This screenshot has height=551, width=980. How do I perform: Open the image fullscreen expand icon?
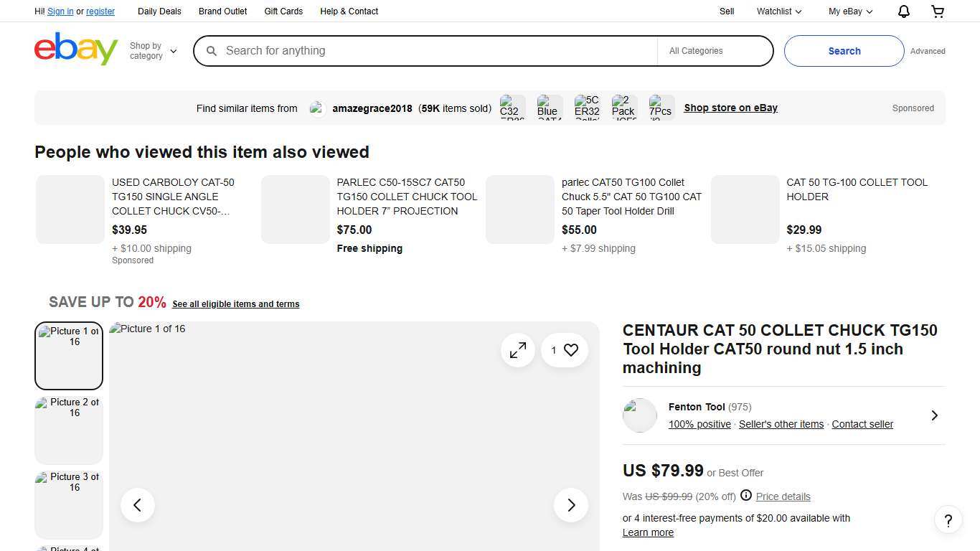pos(517,350)
